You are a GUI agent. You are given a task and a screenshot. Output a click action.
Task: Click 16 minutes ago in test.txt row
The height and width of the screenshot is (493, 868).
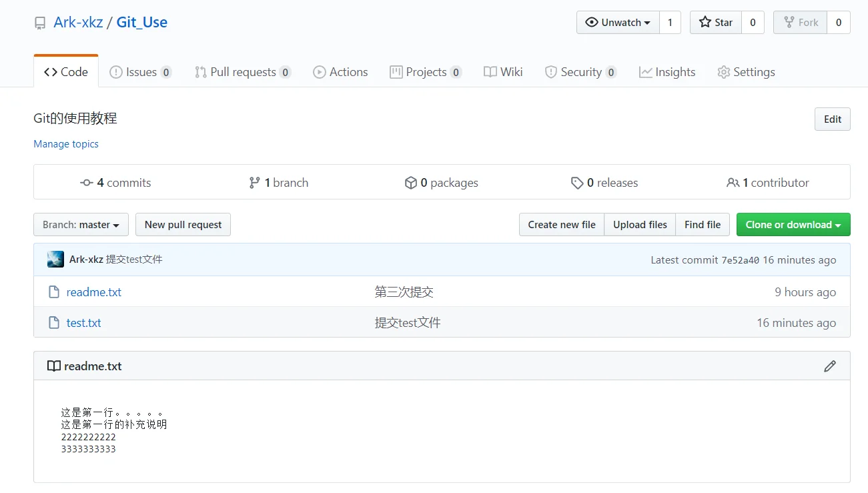pos(796,323)
